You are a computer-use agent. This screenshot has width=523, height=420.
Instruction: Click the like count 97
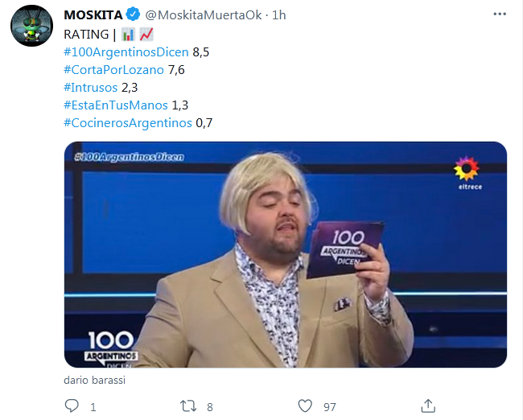[330, 407]
